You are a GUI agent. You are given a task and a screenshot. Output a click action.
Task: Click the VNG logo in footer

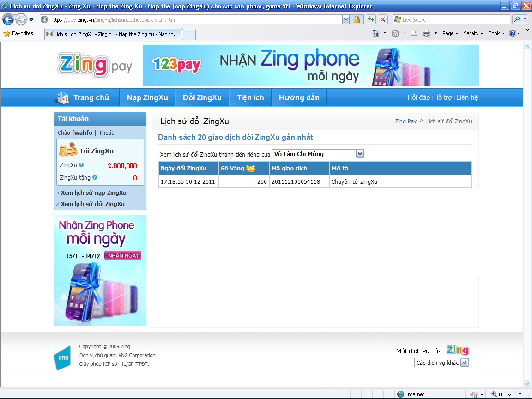62,357
